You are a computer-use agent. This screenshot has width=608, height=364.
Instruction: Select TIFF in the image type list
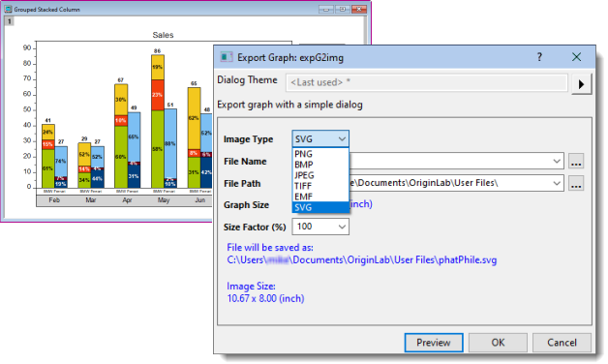tap(320, 186)
